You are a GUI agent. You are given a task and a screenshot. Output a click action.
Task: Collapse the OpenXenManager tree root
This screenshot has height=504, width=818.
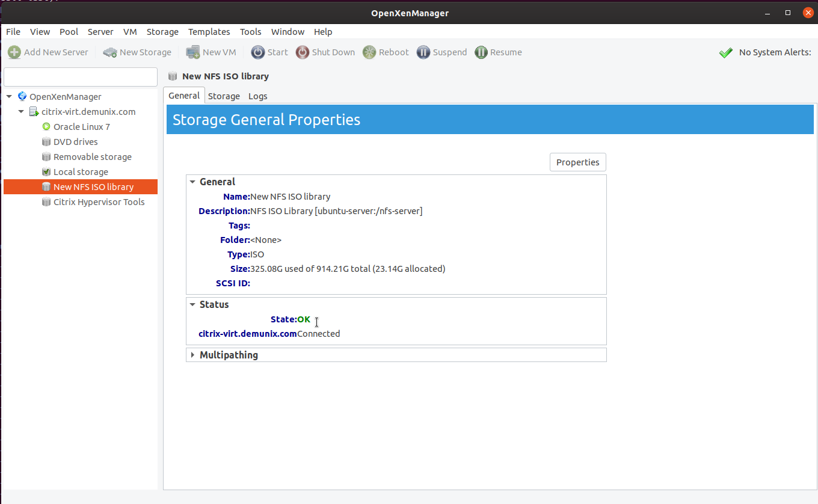[x=9, y=97]
